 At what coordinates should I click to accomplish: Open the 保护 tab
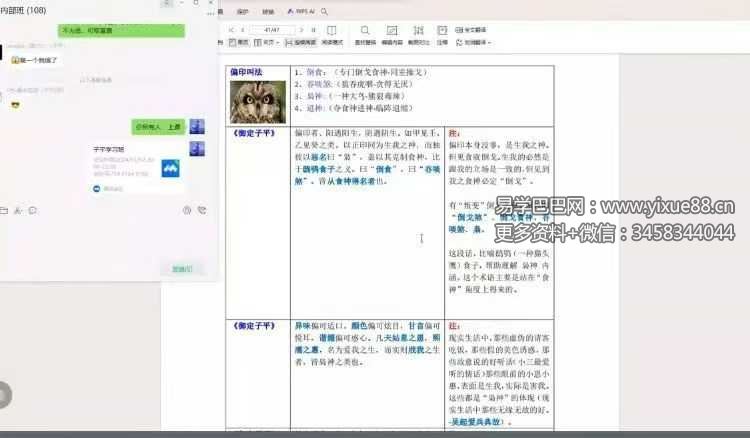click(x=240, y=11)
